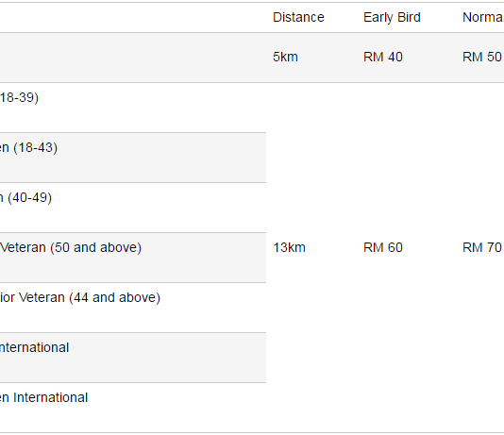504x435 pixels.
Task: Click the Normal column header
Action: point(483,17)
